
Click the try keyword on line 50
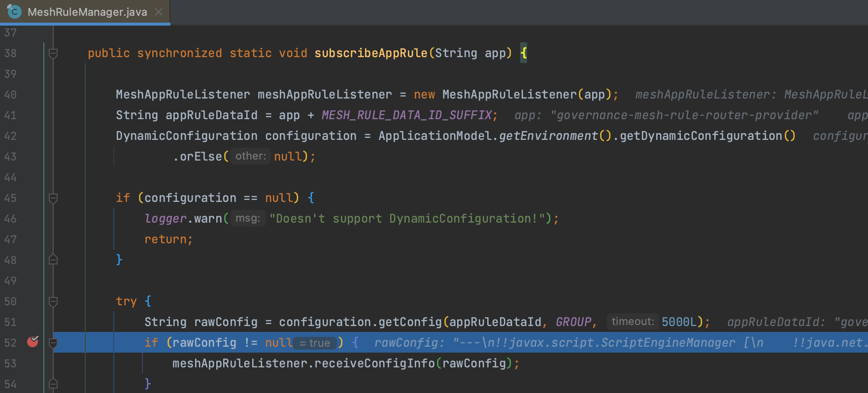coord(126,301)
